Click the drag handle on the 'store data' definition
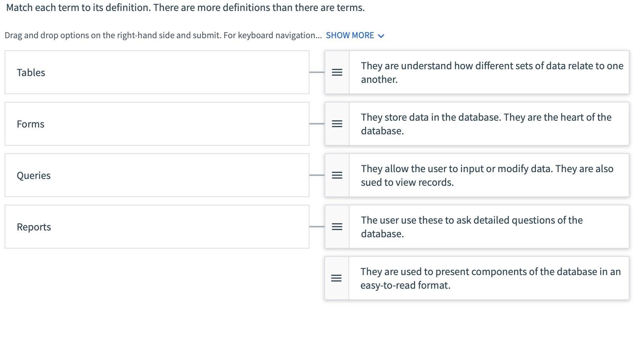Image resolution: width=642 pixels, height=364 pixels. coord(337,124)
